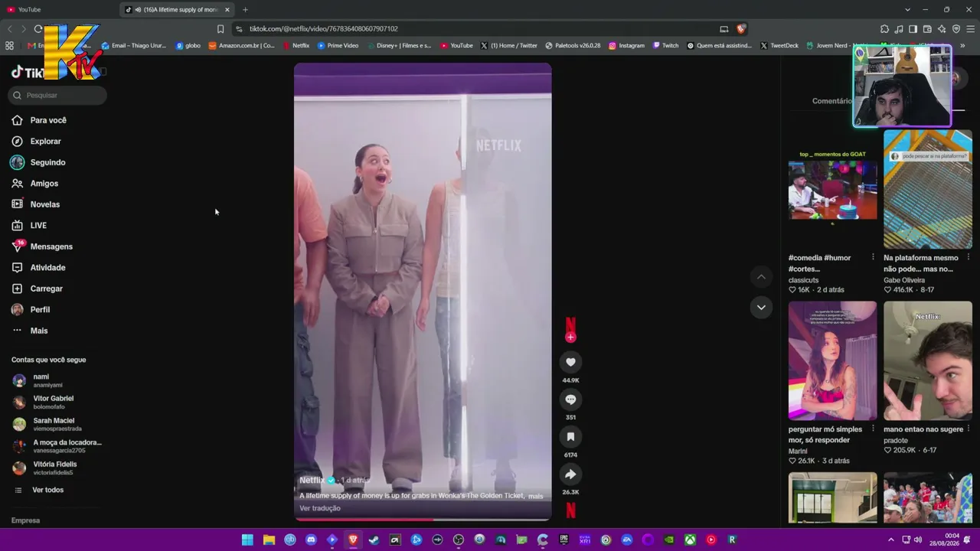The width and height of the screenshot is (980, 551).
Task: Open more options for perguntar mó simples video
Action: tap(873, 429)
